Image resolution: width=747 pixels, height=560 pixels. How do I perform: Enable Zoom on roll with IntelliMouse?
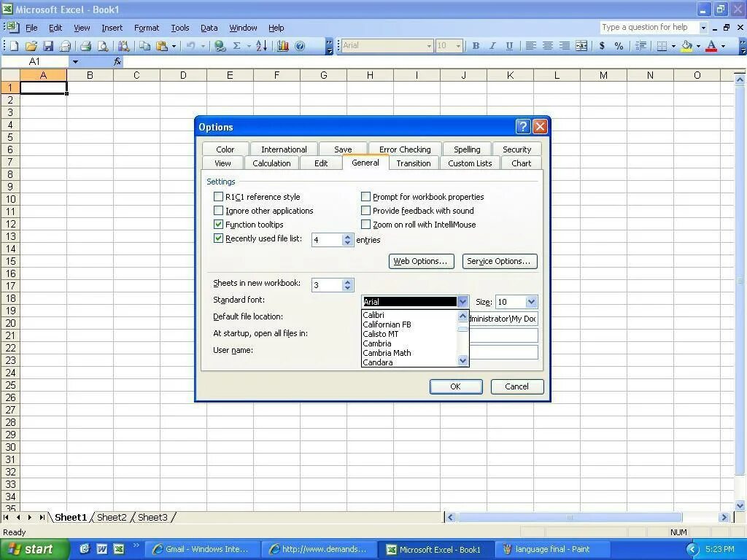tap(366, 224)
